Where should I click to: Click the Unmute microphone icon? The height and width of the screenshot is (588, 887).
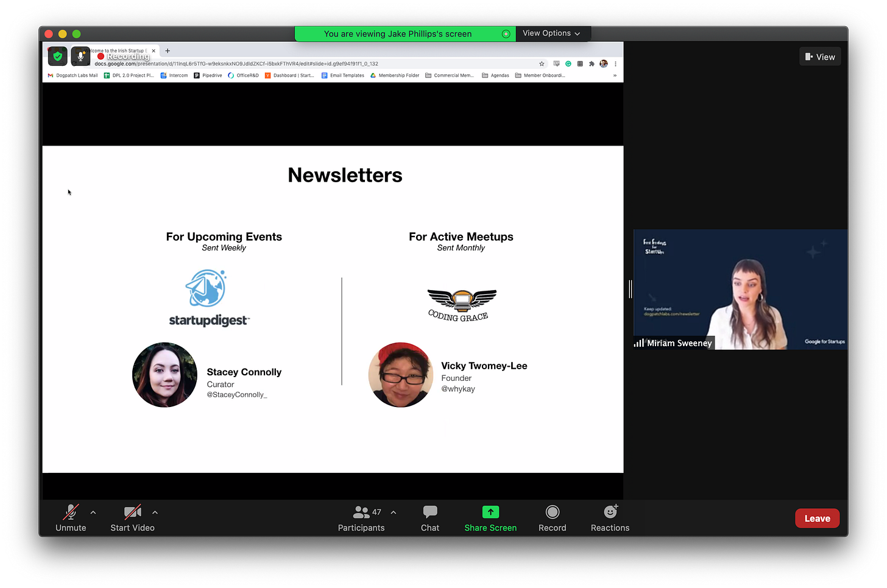(x=71, y=512)
